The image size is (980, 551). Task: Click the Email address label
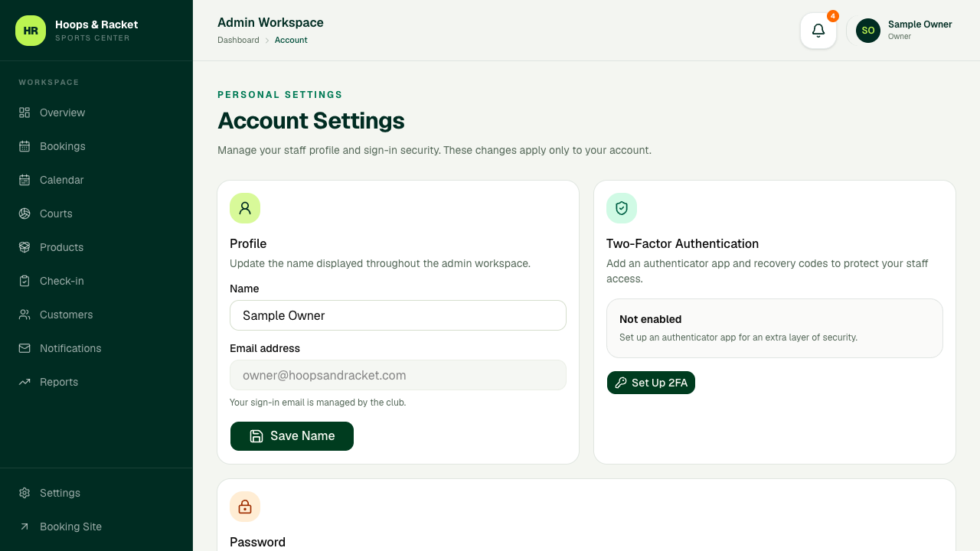[265, 348]
